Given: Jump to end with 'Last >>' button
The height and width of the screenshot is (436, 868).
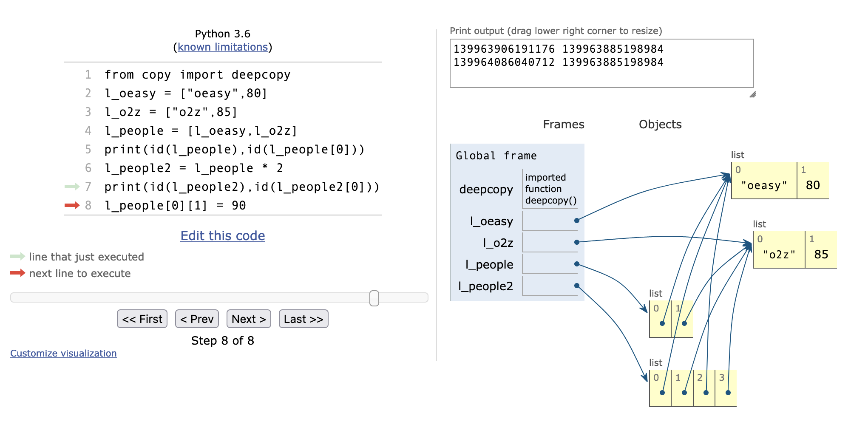Looking at the screenshot, I should [x=304, y=319].
